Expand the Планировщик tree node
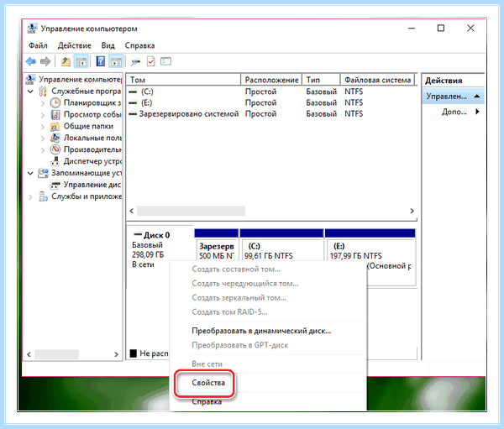The width and height of the screenshot is (504, 429). tap(43, 103)
